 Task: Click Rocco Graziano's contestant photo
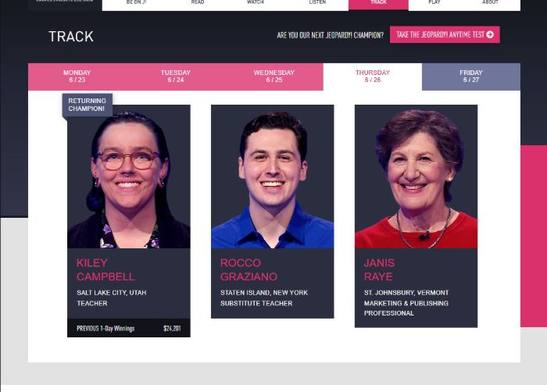point(273,176)
